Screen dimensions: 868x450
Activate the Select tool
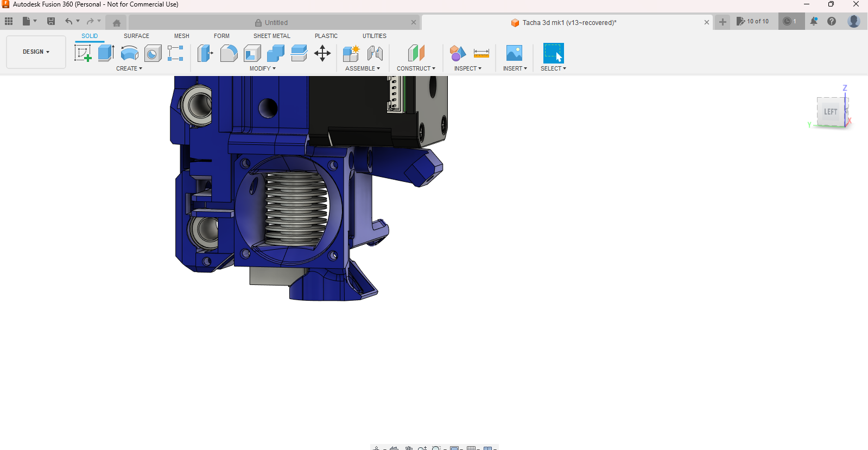click(554, 53)
